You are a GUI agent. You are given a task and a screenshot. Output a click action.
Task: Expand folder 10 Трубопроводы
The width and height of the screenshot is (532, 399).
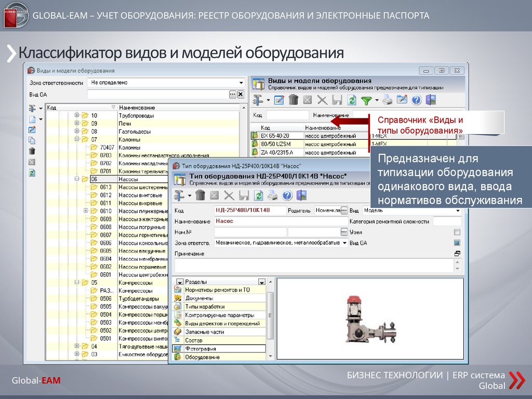77,115
